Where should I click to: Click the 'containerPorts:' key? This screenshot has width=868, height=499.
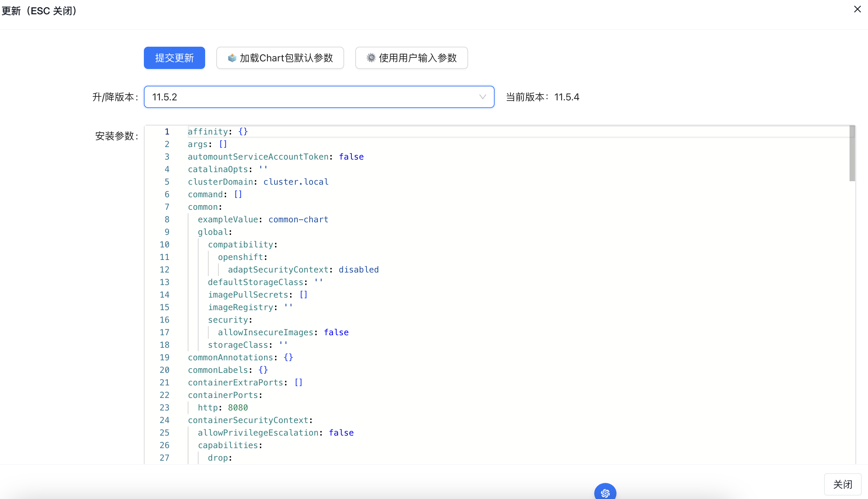point(225,395)
